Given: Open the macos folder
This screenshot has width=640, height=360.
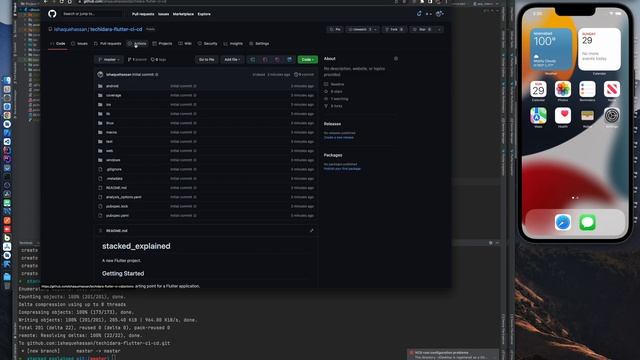Looking at the screenshot, I should [x=111, y=132].
